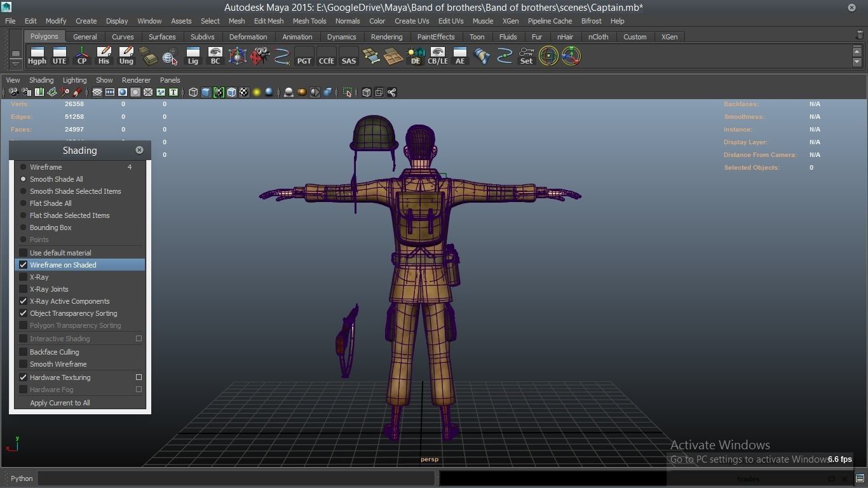The image size is (868, 488).
Task: Toggle the Python command language label
Action: point(22,478)
